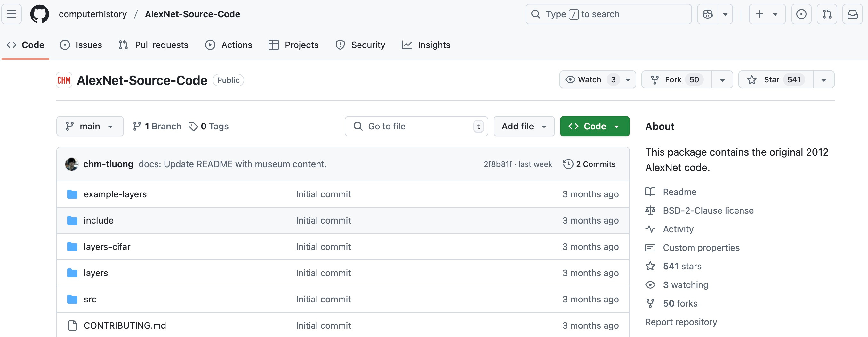The width and height of the screenshot is (868, 337).
Task: Open the layers-cifar folder
Action: tap(107, 247)
